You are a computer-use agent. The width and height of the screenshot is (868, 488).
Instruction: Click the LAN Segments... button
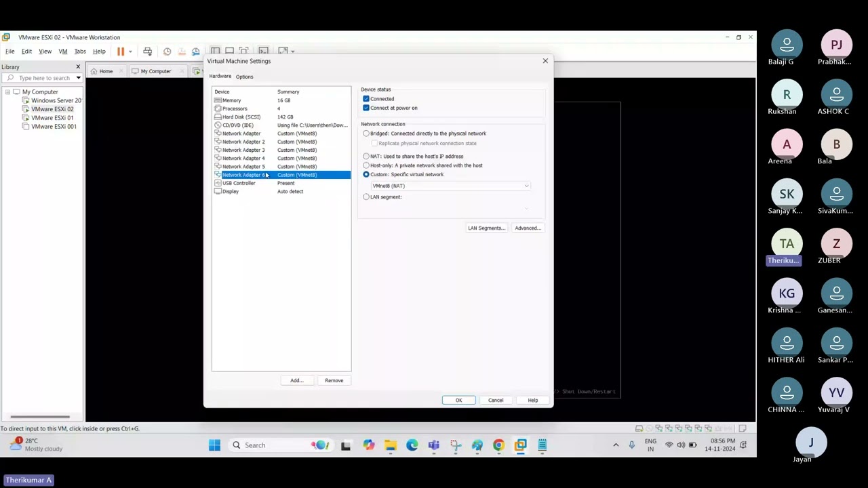coord(486,228)
